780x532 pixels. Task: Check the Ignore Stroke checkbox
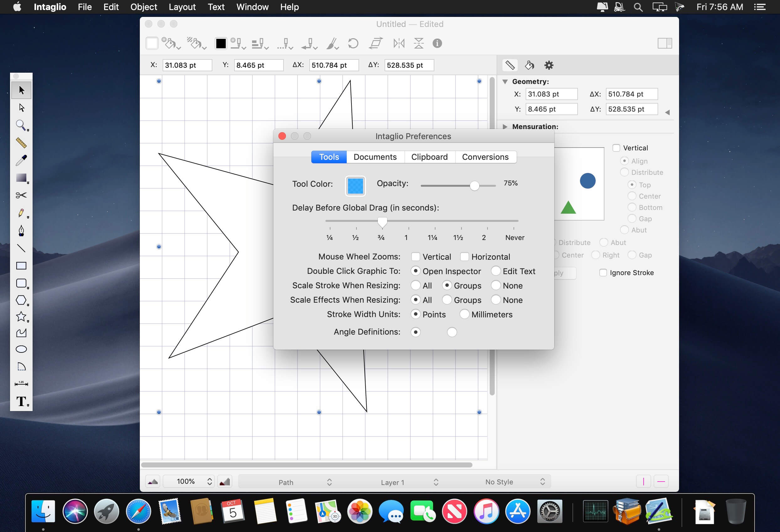[x=603, y=272]
